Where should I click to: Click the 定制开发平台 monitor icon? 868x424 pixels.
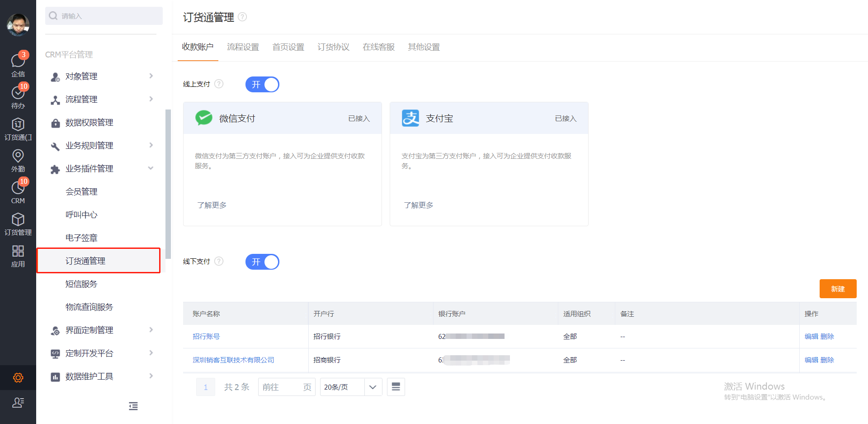pos(55,354)
